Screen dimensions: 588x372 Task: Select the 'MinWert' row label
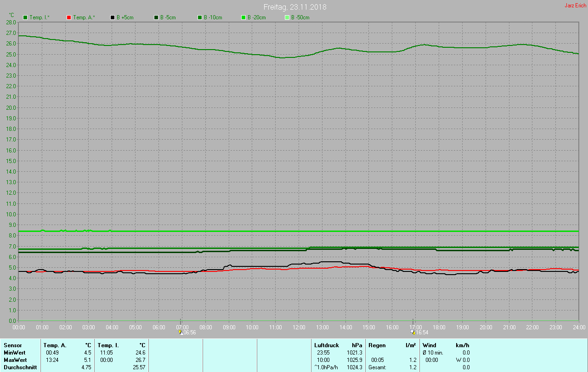pos(15,353)
